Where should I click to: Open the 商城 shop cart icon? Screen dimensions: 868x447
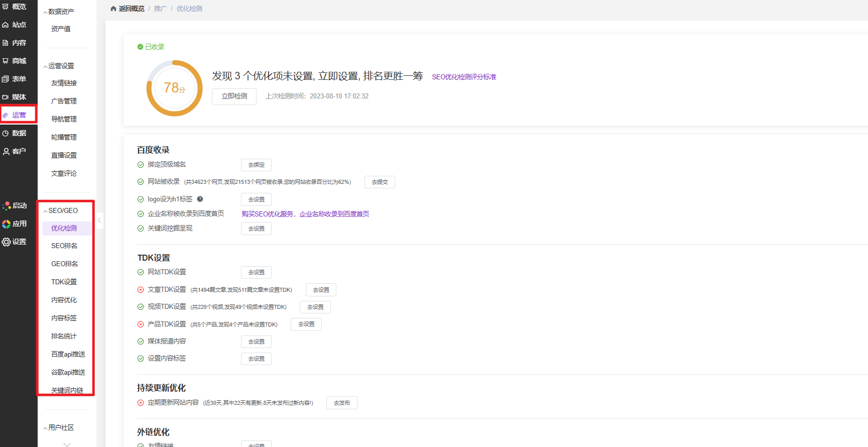click(x=6, y=61)
